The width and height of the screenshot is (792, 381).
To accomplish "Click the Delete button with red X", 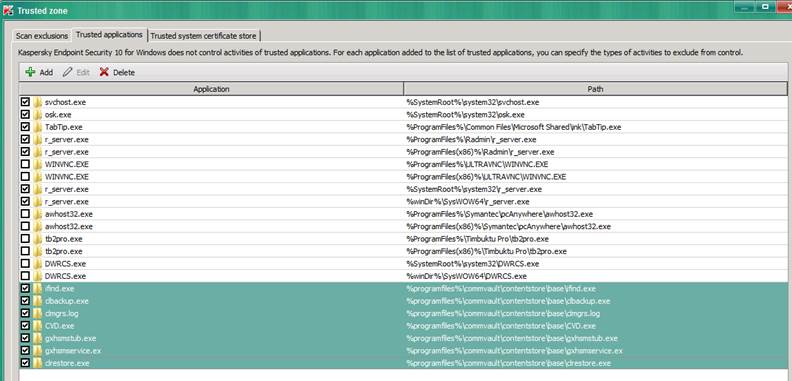I will point(117,72).
